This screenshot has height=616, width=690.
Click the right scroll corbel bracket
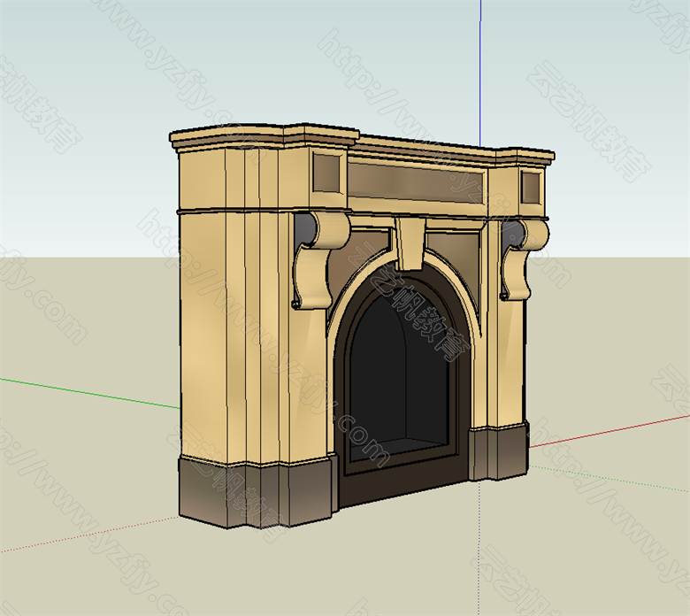[525, 260]
